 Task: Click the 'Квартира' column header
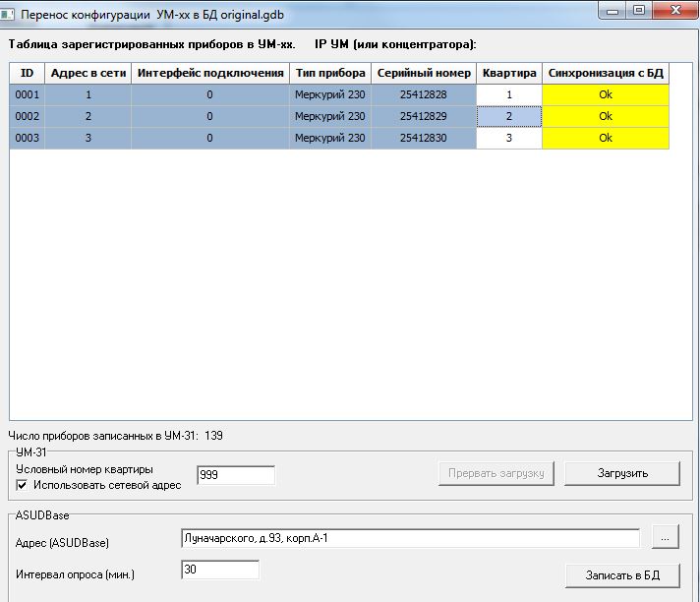[x=509, y=73]
